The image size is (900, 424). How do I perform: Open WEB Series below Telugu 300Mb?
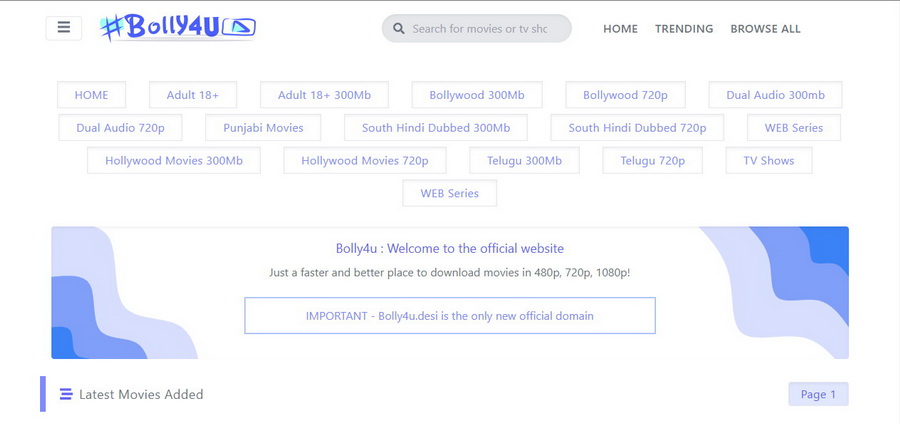[449, 193]
